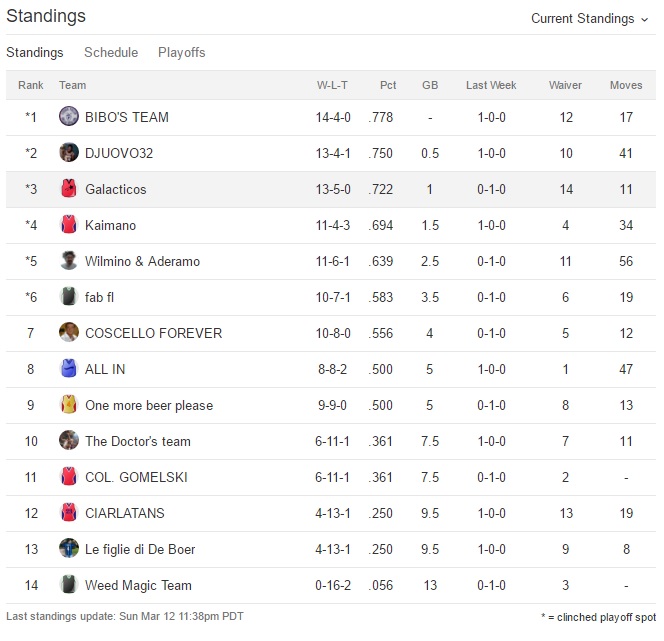
Task: Click Weed Magic Team jersey icon
Action: pos(68,585)
